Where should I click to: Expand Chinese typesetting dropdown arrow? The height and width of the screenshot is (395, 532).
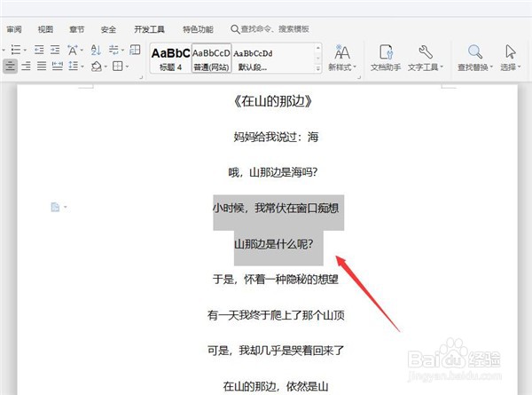(82, 51)
